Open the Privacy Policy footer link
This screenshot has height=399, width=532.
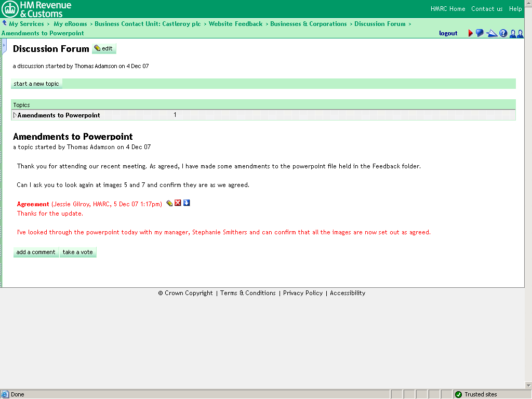coord(303,293)
